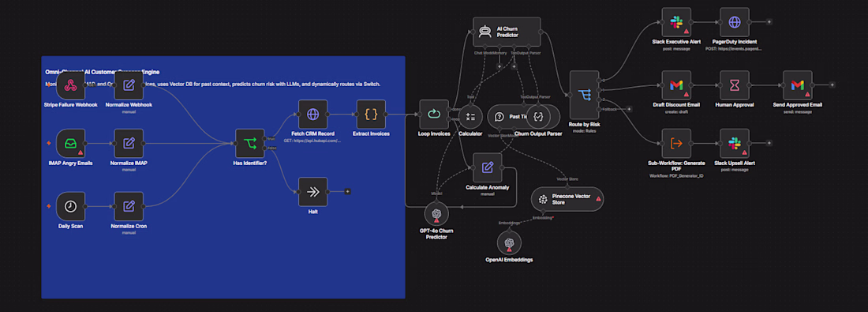
Task: Open the AI Churn Predictor agent node
Action: point(507,31)
